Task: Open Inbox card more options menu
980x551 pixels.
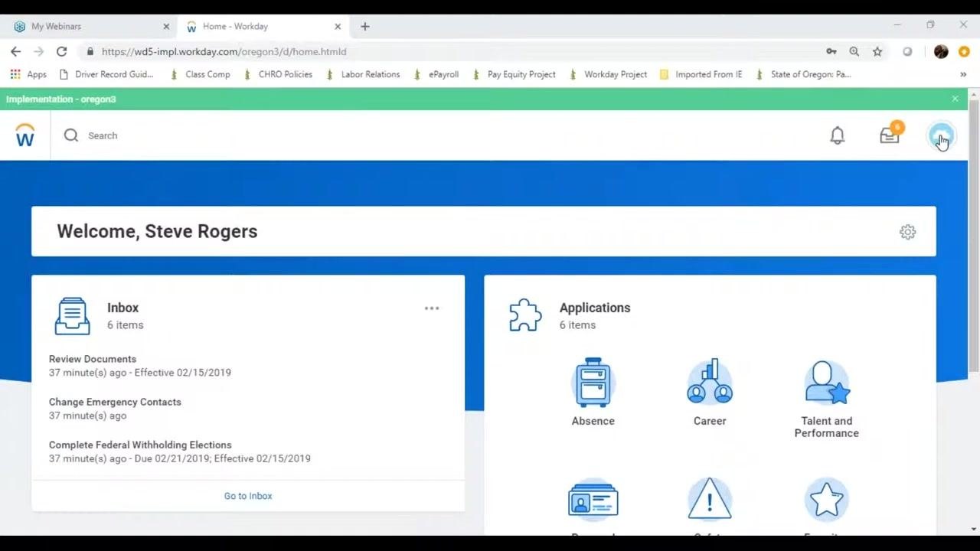Action: pyautogui.click(x=432, y=308)
